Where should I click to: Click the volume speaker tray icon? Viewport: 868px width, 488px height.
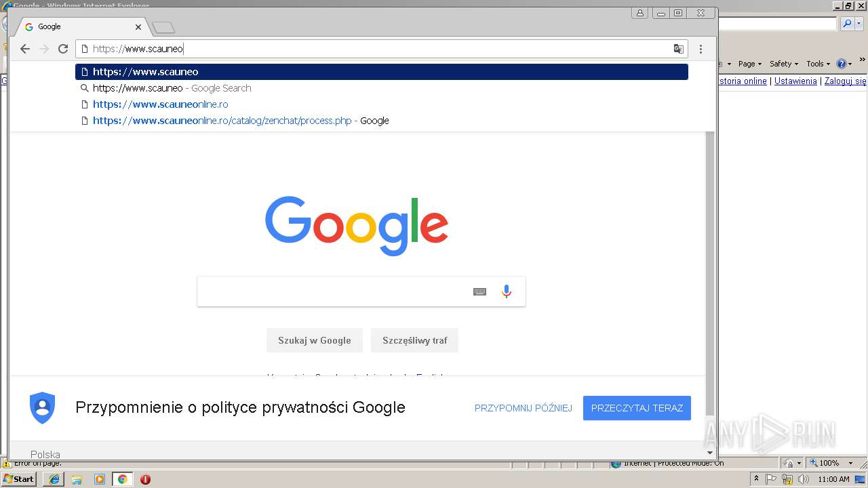803,479
